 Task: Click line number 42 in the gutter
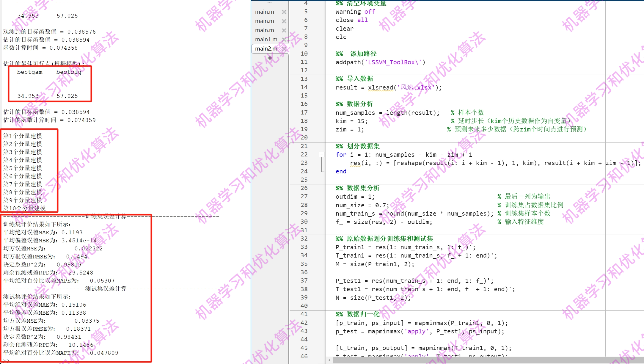point(304,323)
